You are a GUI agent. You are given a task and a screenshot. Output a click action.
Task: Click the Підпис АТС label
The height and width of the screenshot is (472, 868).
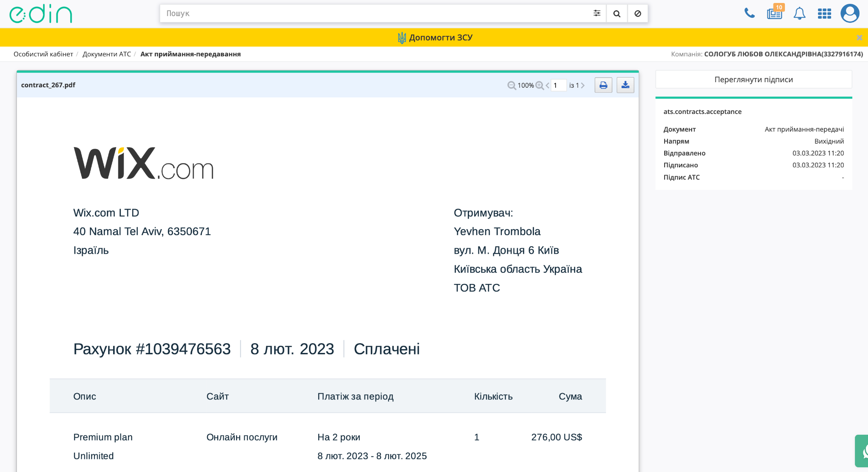[682, 178]
